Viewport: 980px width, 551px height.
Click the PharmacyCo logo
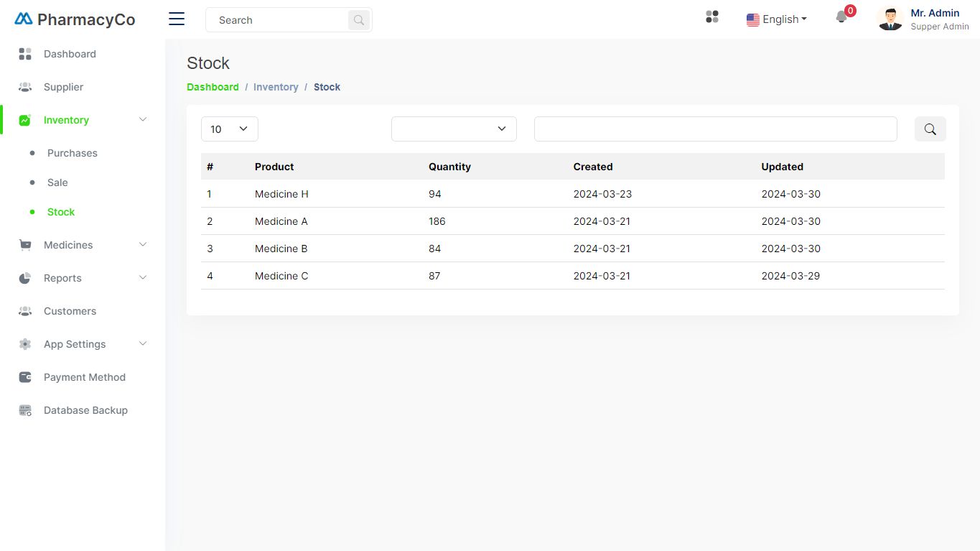coord(75,19)
